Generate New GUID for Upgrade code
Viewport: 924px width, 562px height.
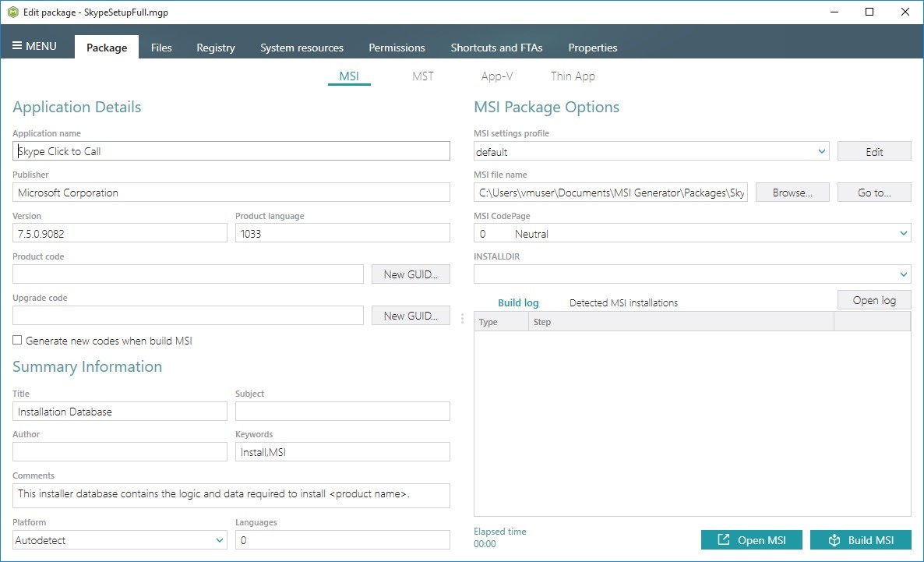pos(411,316)
